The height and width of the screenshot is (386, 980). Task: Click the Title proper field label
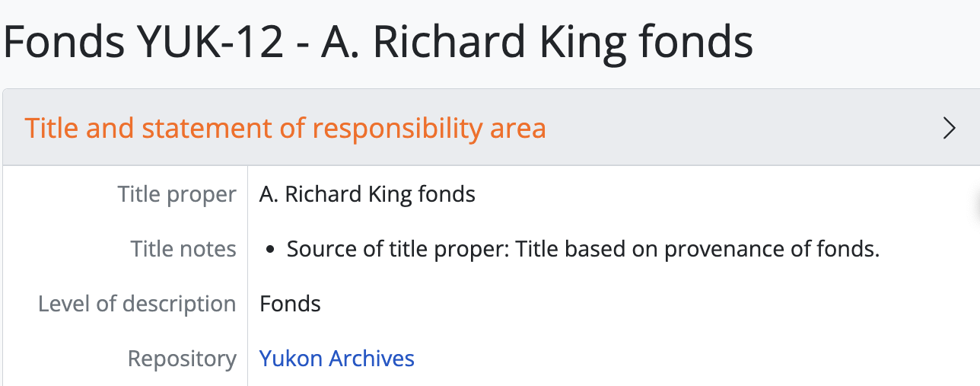coord(177,194)
